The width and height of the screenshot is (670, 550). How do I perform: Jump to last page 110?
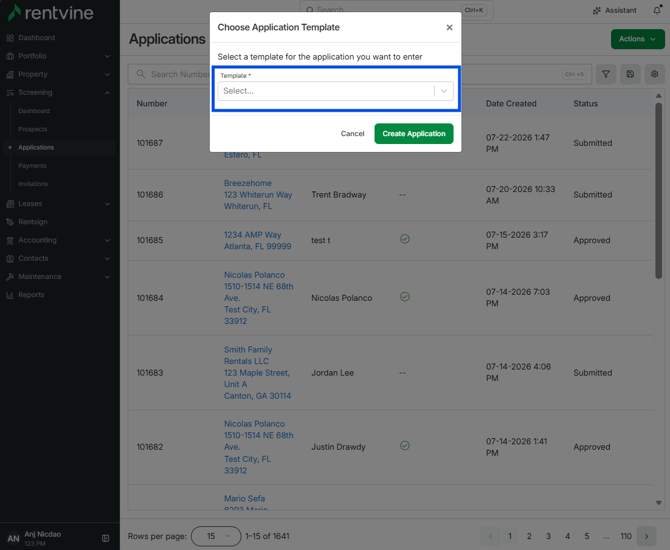[x=626, y=536]
